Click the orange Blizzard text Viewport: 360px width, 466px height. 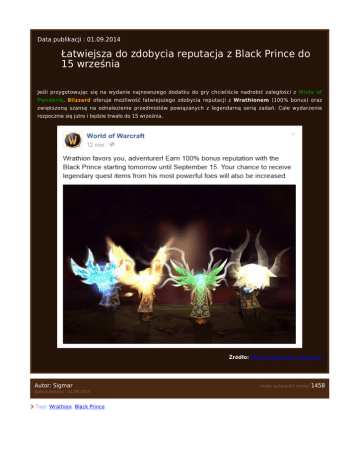point(79,100)
